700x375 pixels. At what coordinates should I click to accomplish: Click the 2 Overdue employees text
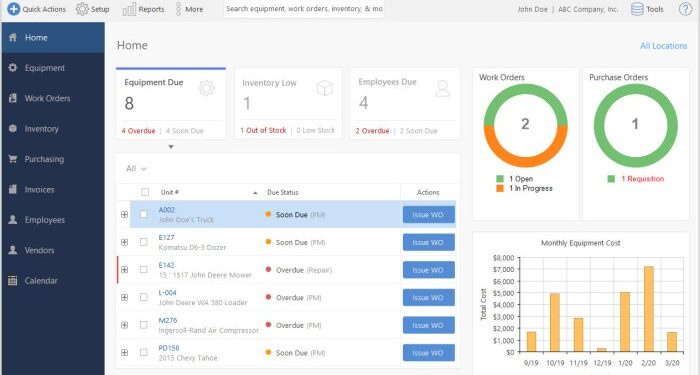click(x=372, y=131)
